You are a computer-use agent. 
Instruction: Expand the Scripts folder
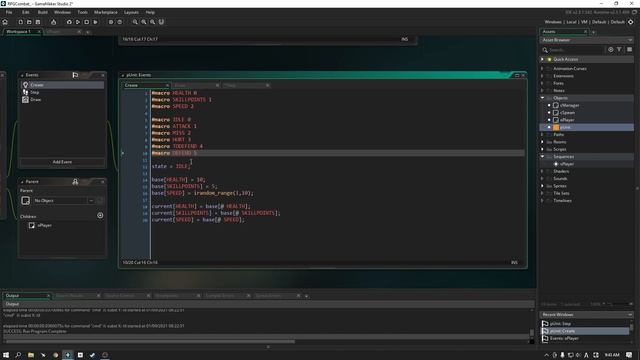pos(542,149)
